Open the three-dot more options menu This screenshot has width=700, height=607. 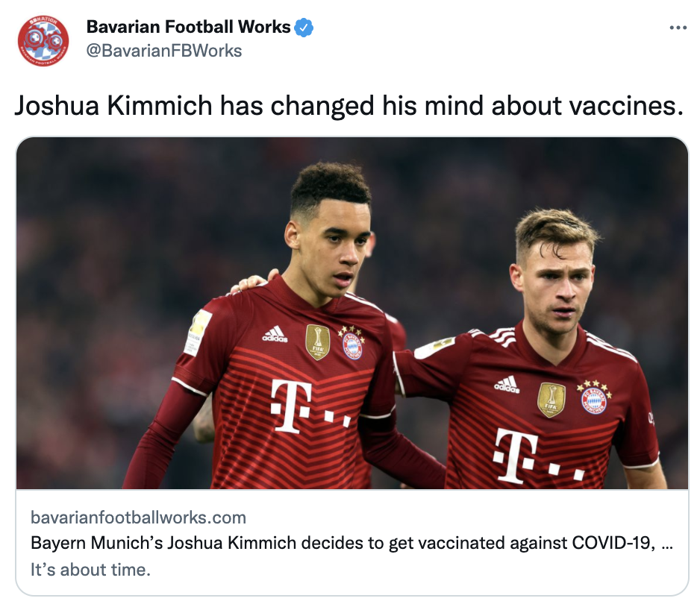pos(678,28)
